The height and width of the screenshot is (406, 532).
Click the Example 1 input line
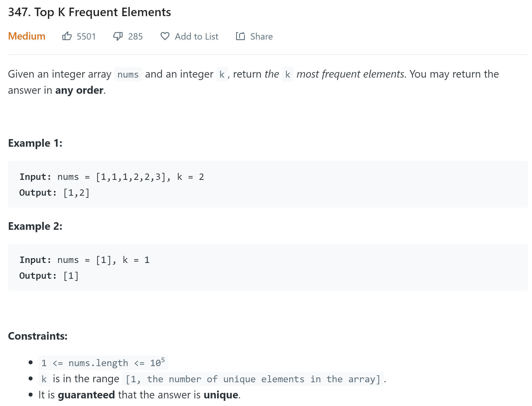coord(112,177)
